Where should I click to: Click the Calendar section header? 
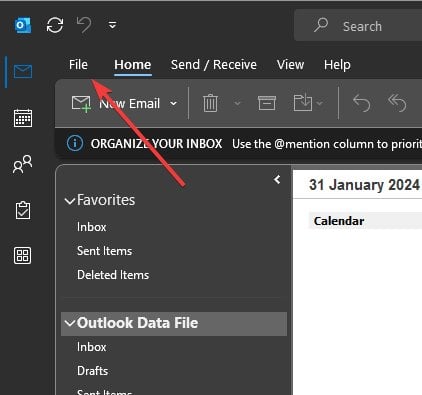(x=365, y=221)
